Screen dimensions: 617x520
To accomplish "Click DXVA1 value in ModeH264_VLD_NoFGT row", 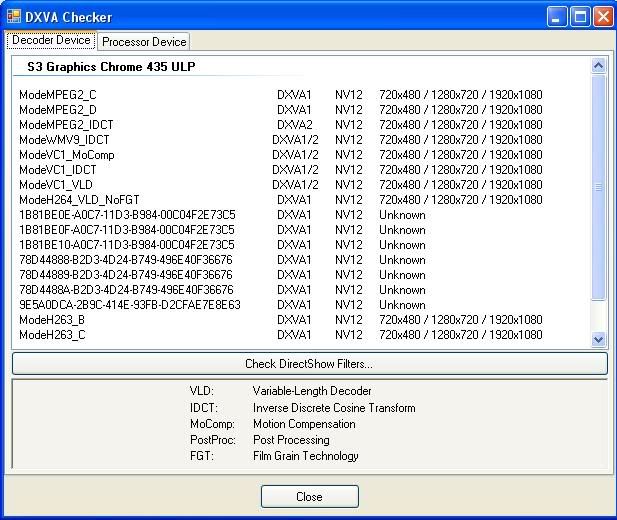I will pyautogui.click(x=294, y=200).
